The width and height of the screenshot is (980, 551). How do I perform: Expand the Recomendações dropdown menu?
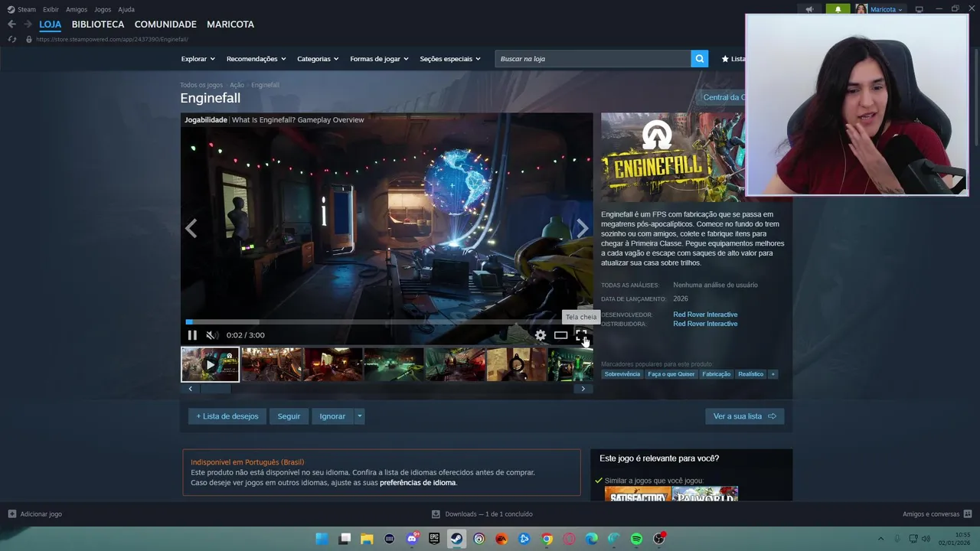click(x=256, y=59)
